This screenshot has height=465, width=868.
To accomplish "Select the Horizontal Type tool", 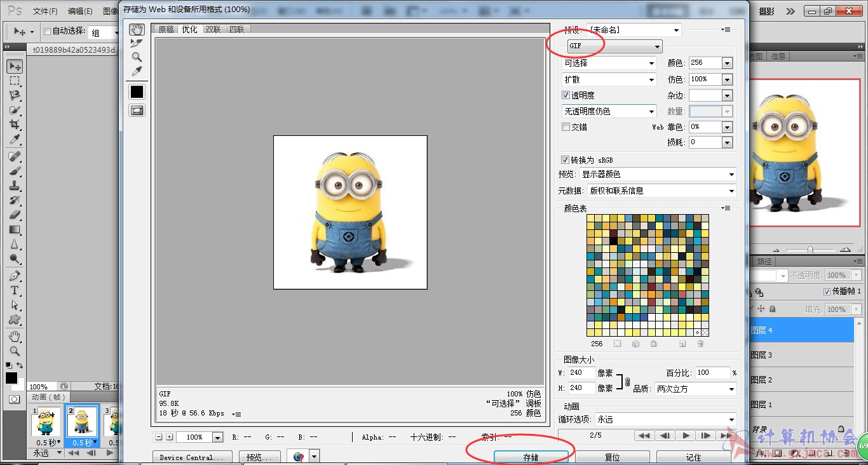I will click(x=15, y=290).
